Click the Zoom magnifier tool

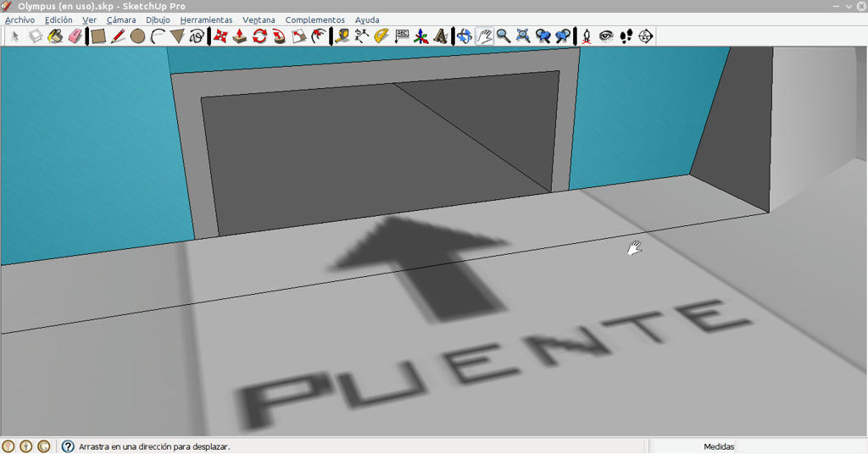(504, 36)
